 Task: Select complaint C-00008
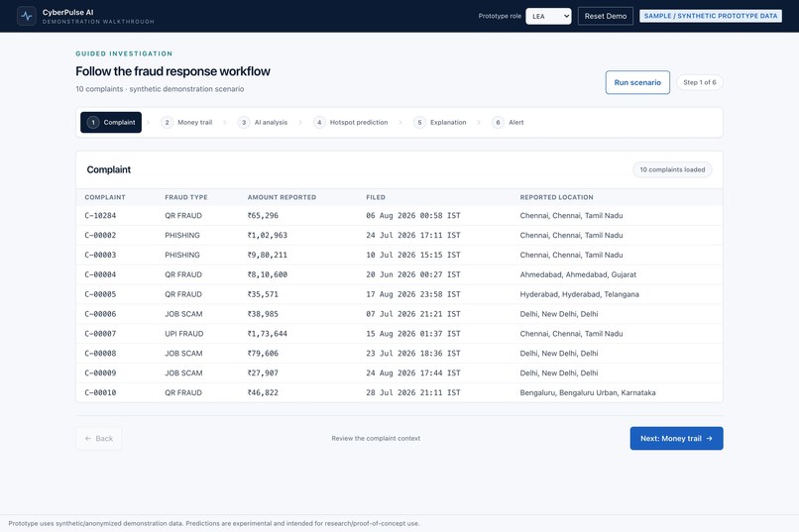point(399,354)
